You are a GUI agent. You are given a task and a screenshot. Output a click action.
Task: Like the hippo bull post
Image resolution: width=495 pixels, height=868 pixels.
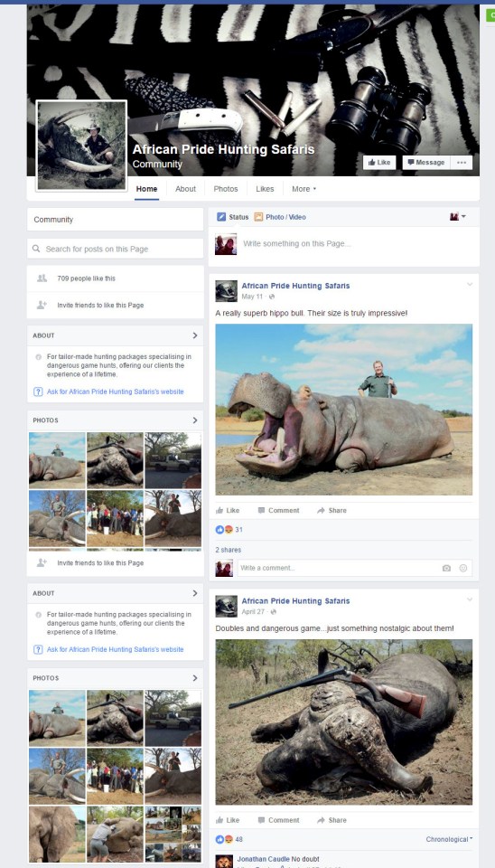pos(228,510)
